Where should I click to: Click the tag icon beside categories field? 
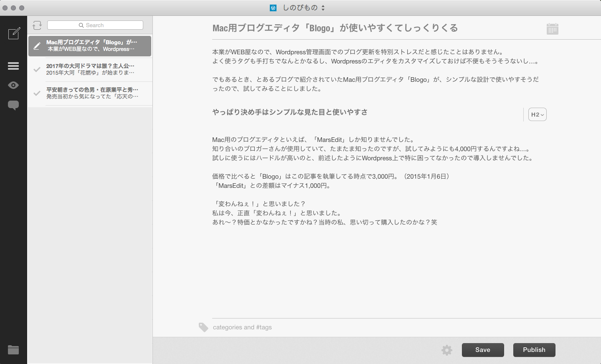203,327
